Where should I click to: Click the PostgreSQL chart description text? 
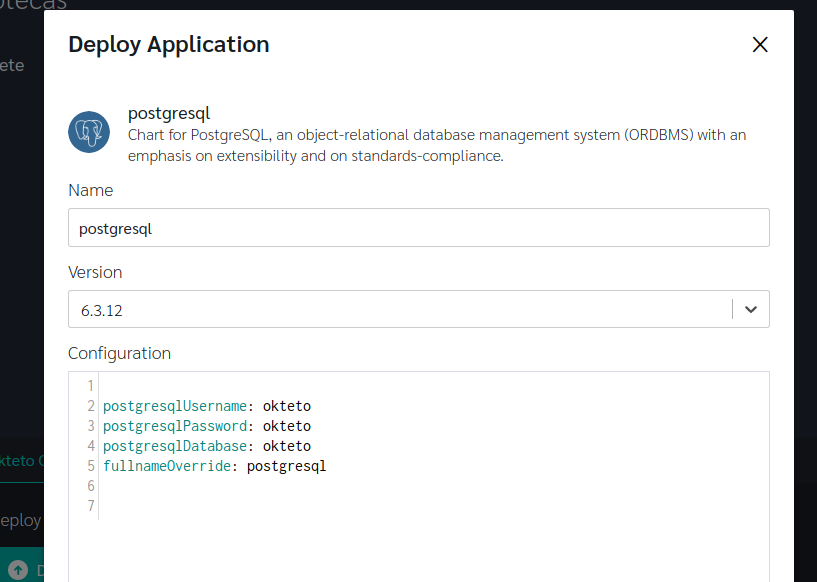pos(437,145)
